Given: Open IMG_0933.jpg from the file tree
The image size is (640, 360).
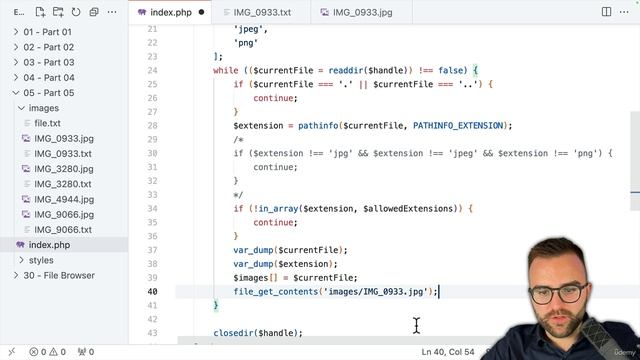Looking at the screenshot, I should click(x=64, y=138).
